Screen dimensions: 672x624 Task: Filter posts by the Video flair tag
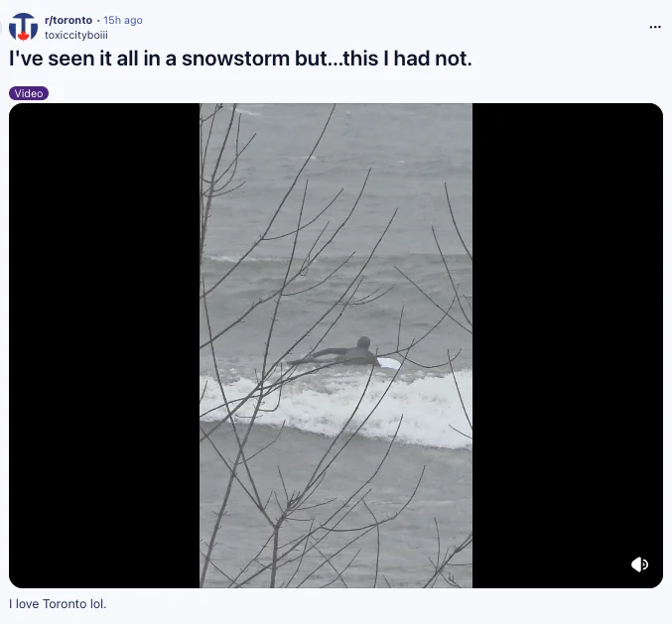coord(29,93)
